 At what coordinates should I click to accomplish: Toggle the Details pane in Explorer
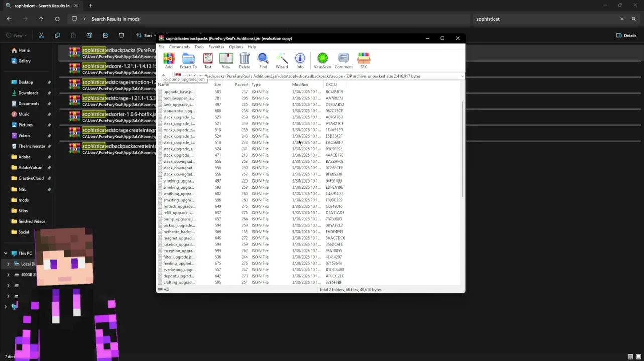(626, 35)
